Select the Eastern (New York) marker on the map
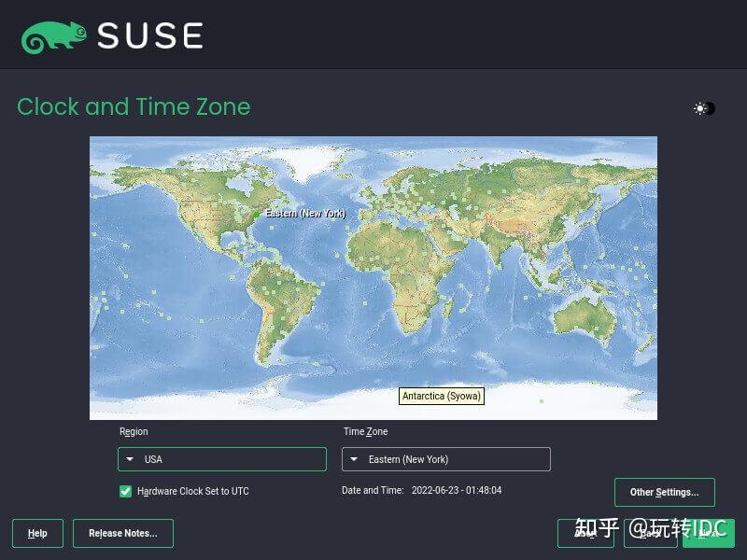The image size is (747, 560). (258, 213)
